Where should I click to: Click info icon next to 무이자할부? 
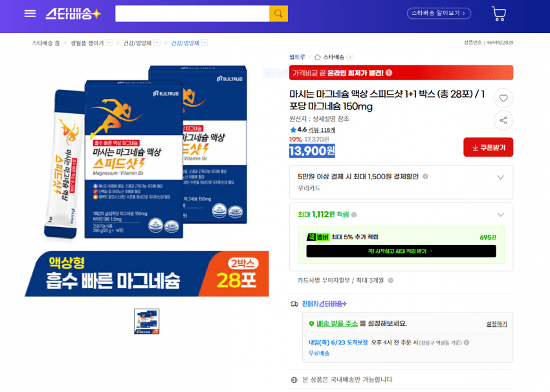[390, 281]
